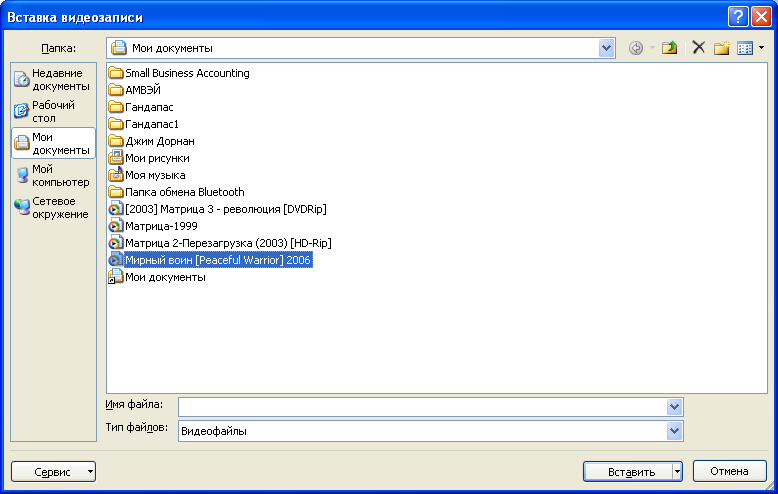The width and height of the screenshot is (778, 494).
Task: Expand the Имя файла dropdown arrow
Action: coord(674,407)
